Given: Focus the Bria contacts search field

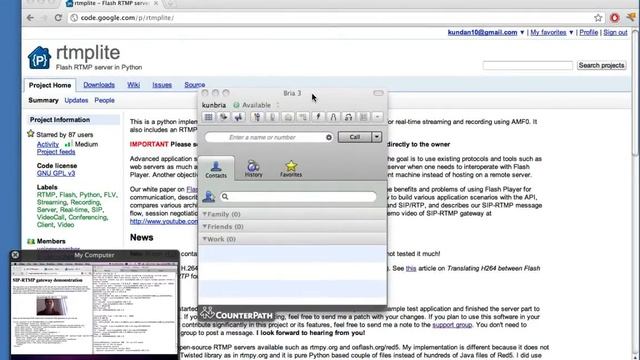Looking at the screenshot, I should (298, 197).
